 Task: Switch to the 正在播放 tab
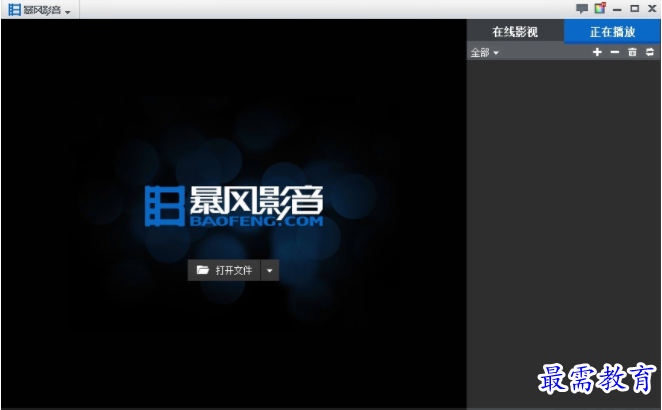pos(612,32)
